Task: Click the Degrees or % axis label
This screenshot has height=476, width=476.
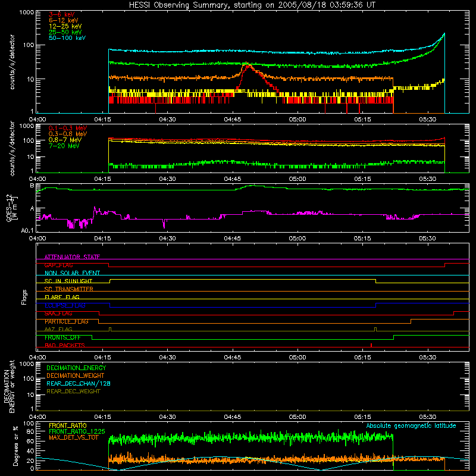Action: coord(15,446)
